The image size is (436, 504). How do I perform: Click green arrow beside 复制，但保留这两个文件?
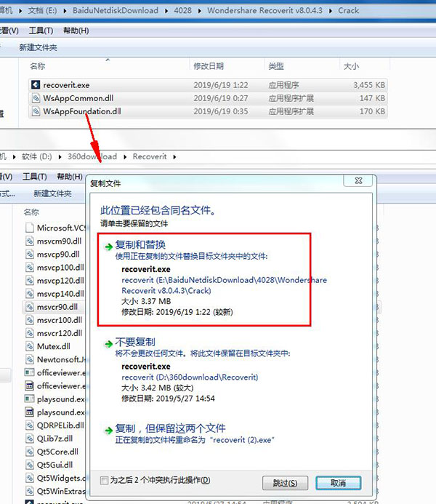pyautogui.click(x=108, y=431)
